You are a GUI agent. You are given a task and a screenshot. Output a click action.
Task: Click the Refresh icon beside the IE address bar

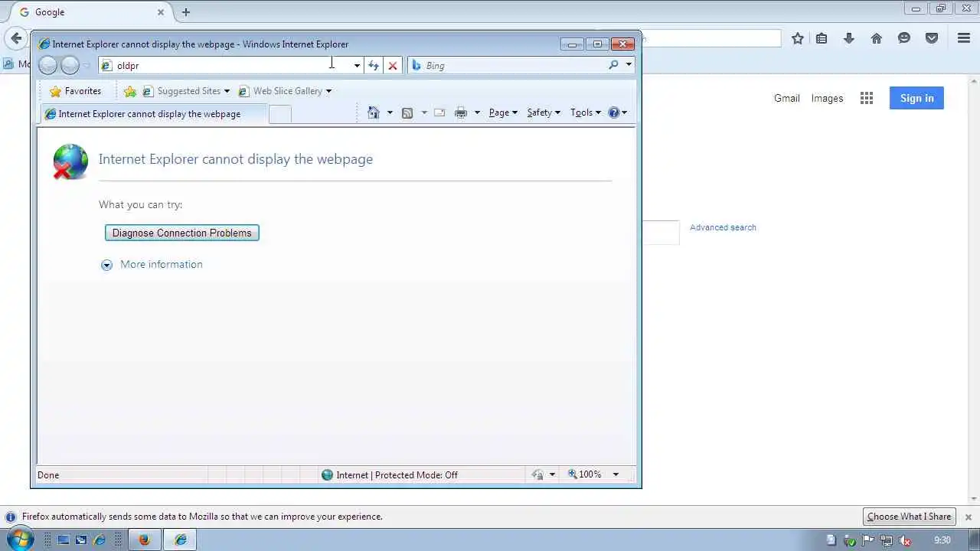coord(373,66)
